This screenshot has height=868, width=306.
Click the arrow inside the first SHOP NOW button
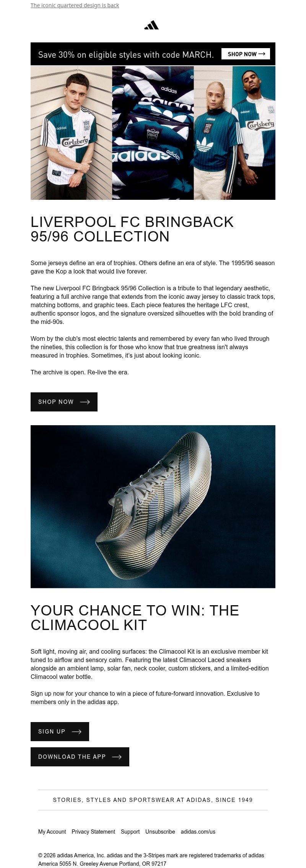86,402
